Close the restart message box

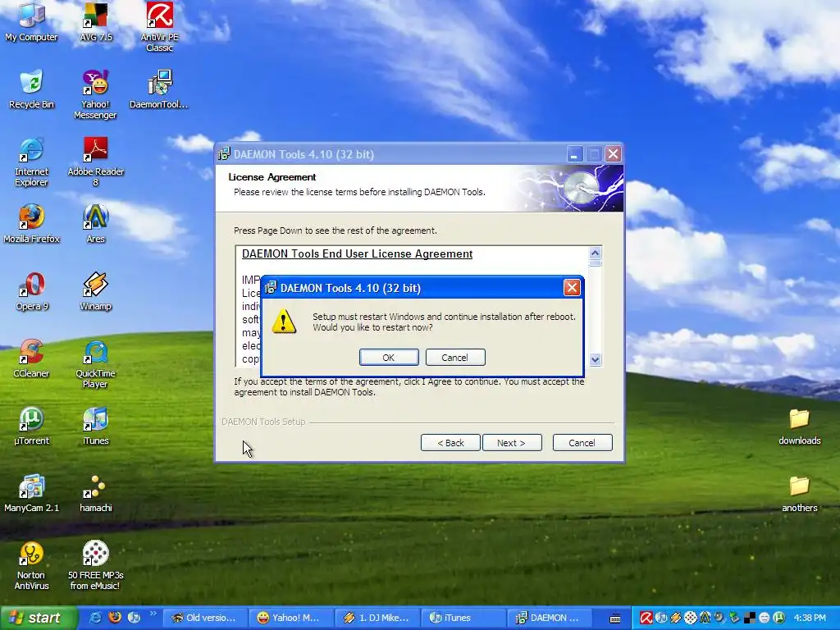(572, 288)
